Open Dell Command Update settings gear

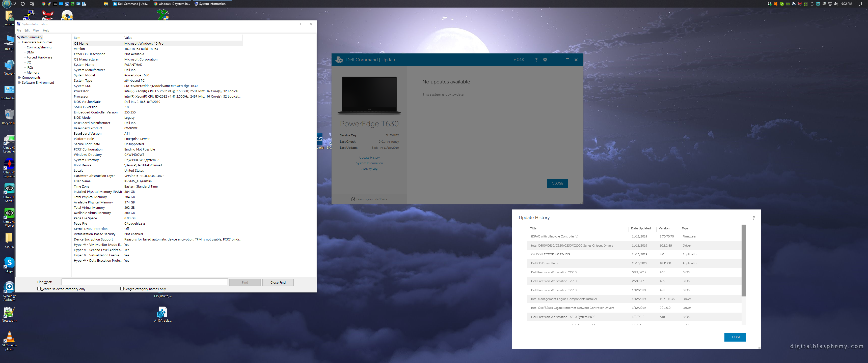(545, 59)
